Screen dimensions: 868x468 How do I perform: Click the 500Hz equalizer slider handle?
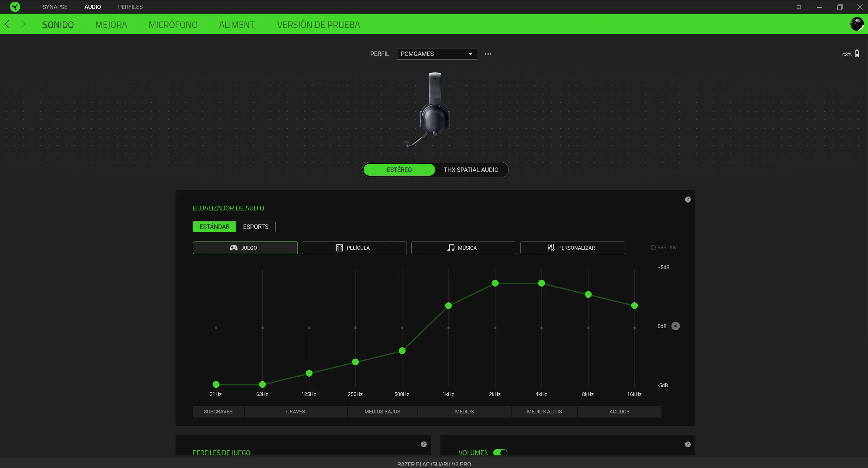402,351
